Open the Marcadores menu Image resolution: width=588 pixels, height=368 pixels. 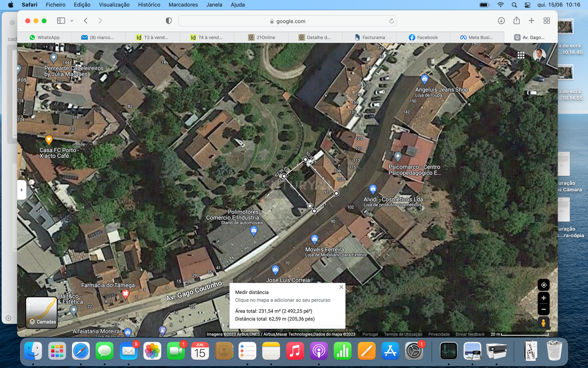tap(183, 5)
